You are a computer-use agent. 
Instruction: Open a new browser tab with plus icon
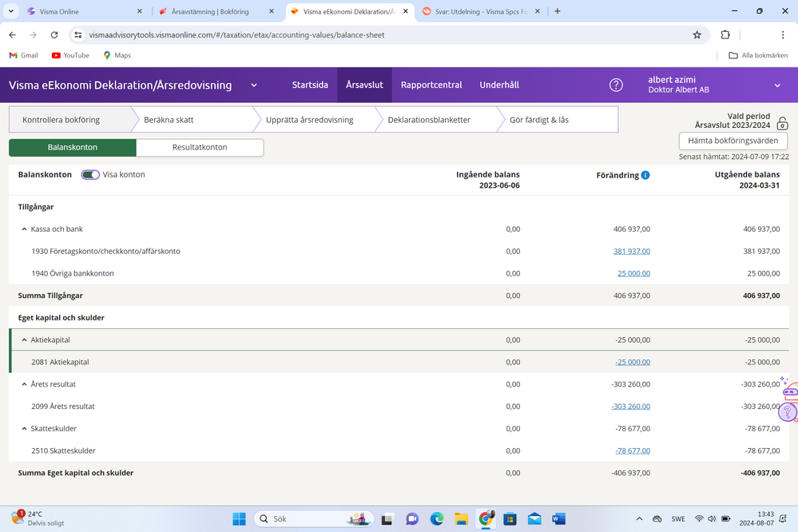click(558, 11)
